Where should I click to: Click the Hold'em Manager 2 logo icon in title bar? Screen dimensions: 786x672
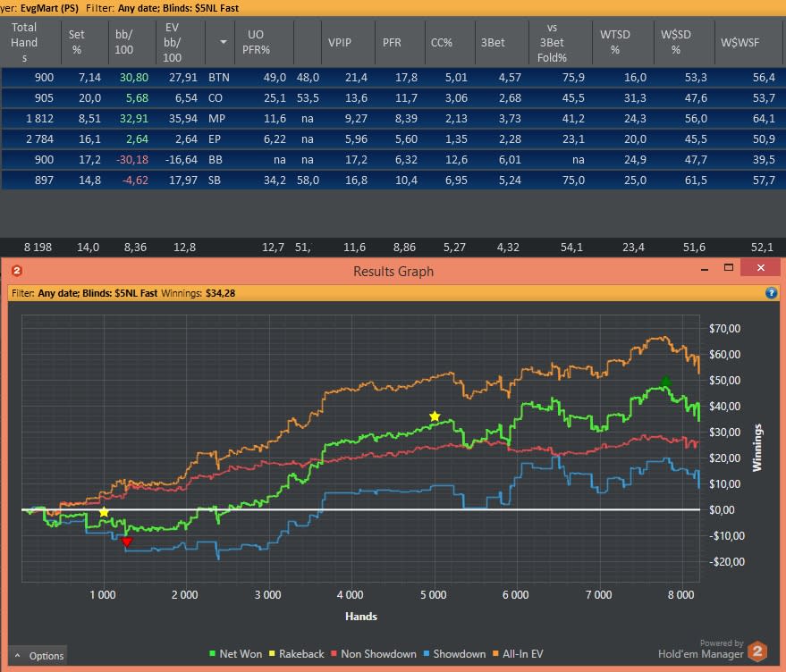point(16,271)
